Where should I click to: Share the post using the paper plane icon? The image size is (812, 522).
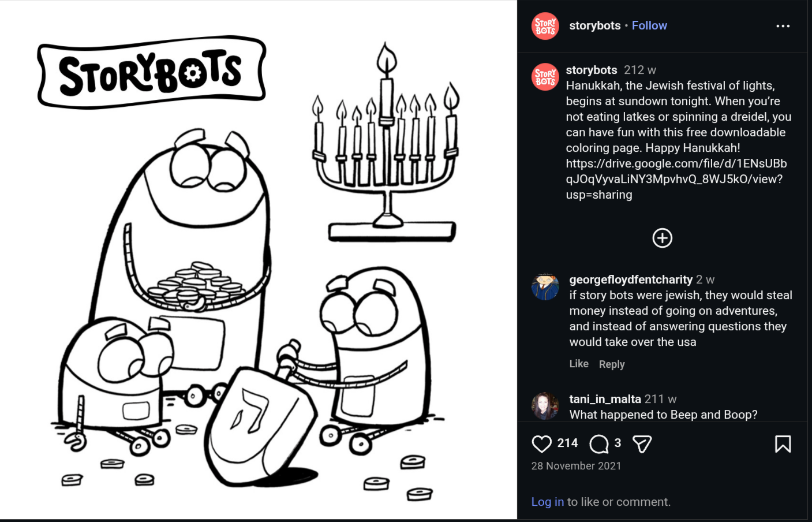coord(642,443)
